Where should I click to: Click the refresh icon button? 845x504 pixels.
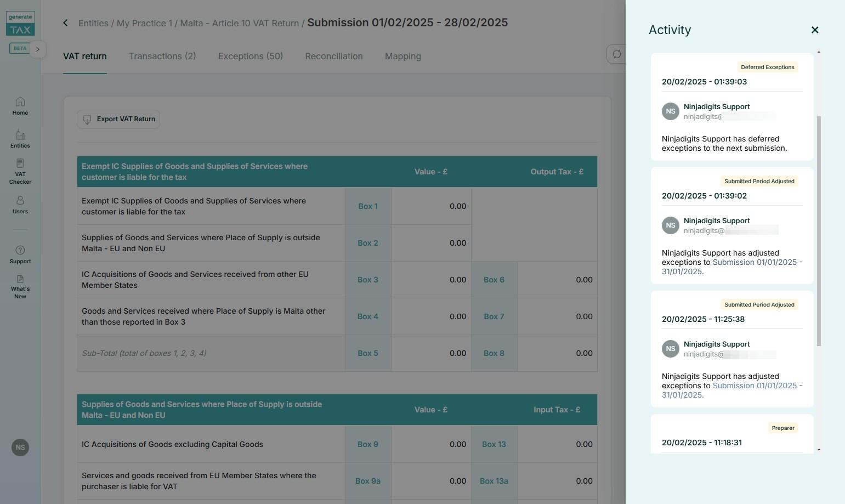616,54
